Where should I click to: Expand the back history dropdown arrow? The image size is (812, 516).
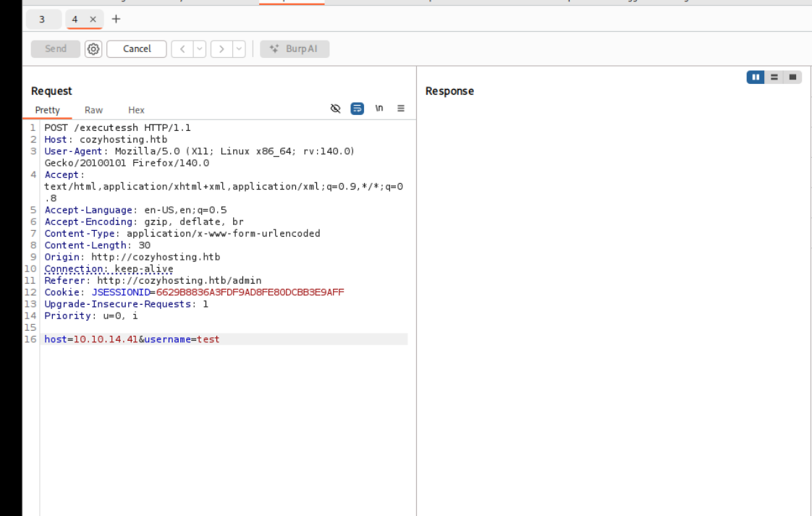[199, 49]
